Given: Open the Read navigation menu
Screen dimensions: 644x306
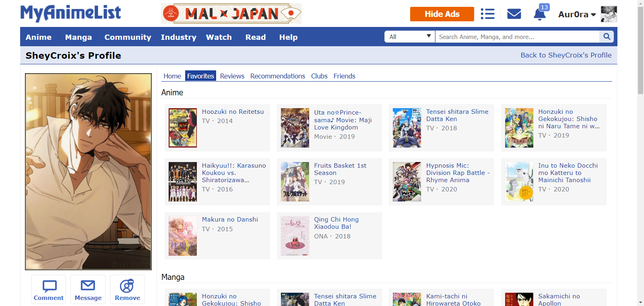Looking at the screenshot, I should 256,37.
